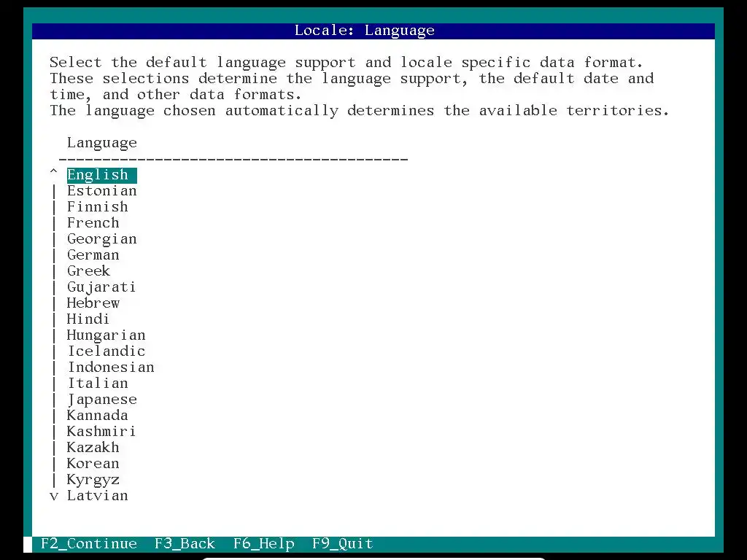Select Kyrgyz language
This screenshot has width=747, height=560.
coord(93,480)
